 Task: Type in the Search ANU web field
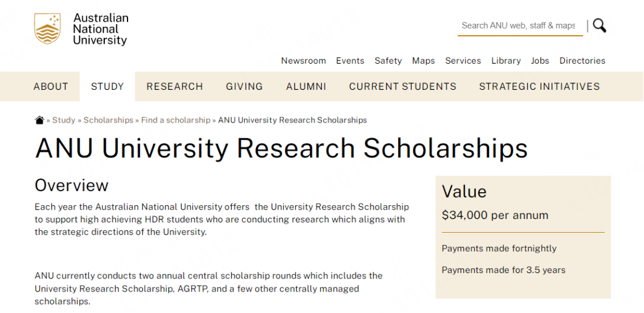[x=519, y=26]
